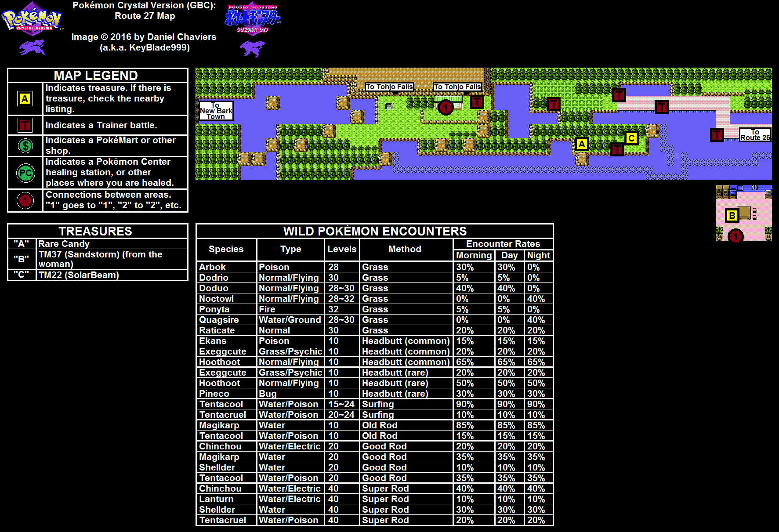Click the 'Species' column header
Screen dimensions: 779x532
226,249
